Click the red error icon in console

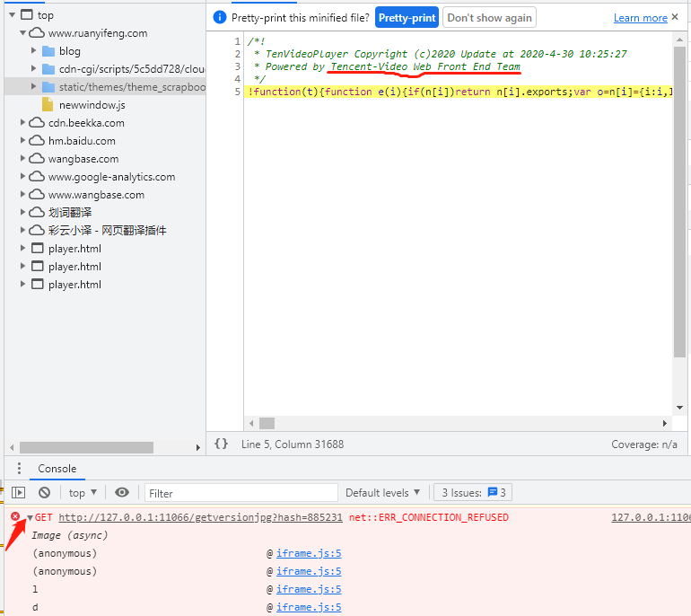(x=15, y=517)
